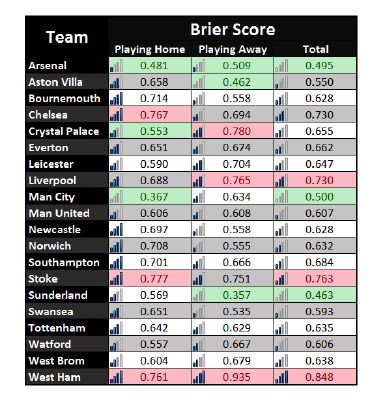
Task: Click bar icon in Man City Total cell
Action: click(281, 197)
